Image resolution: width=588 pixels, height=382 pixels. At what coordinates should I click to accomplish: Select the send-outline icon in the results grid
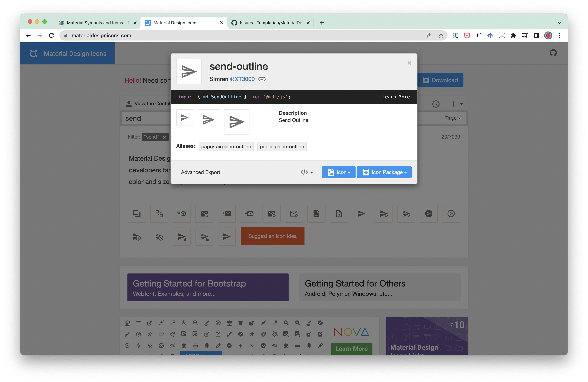pyautogui.click(x=226, y=236)
